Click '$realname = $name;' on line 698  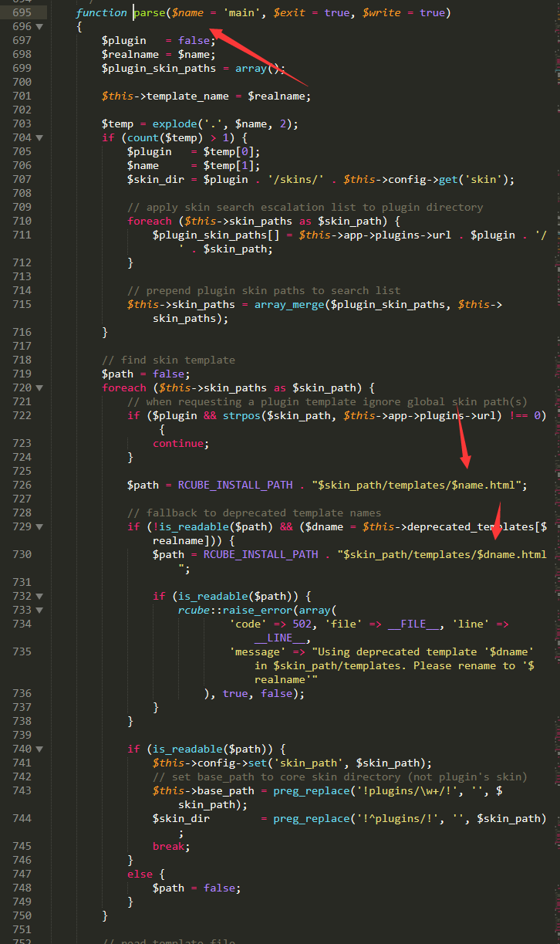point(159,54)
